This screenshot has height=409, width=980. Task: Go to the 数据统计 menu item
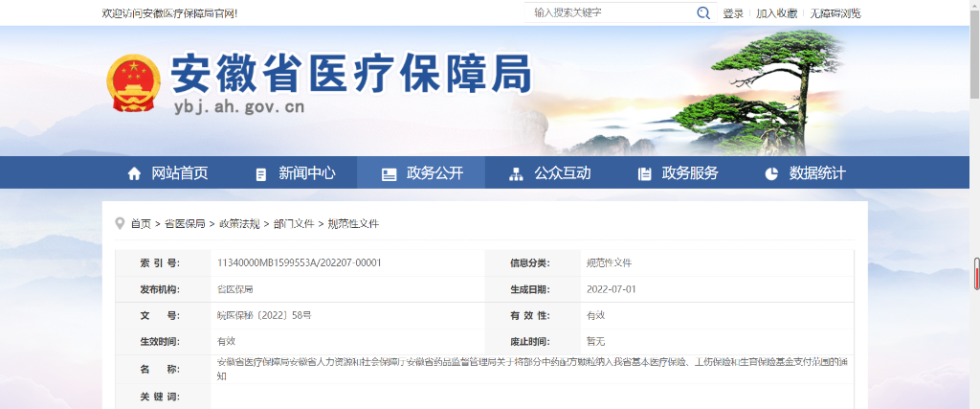[x=817, y=173]
